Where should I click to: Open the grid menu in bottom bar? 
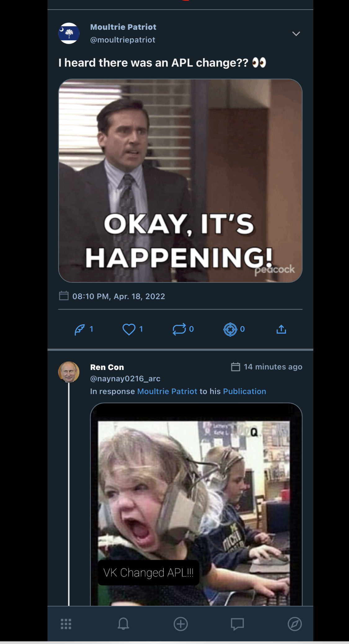(66, 624)
